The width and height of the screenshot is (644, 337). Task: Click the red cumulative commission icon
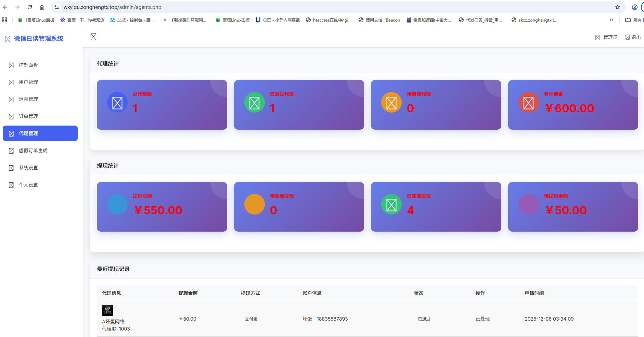(528, 103)
